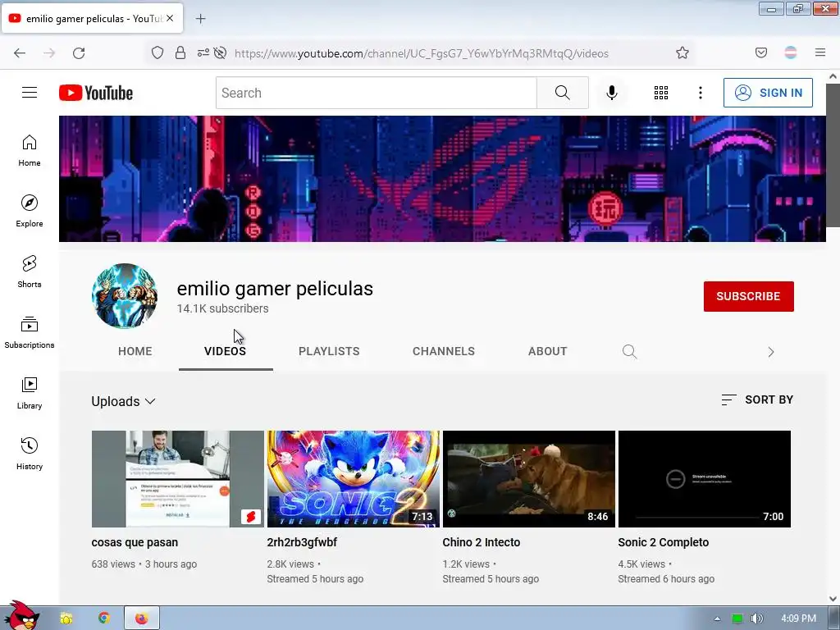Click the scrollbar down arrow
Viewport: 840px width, 630px height.
[x=833, y=598]
